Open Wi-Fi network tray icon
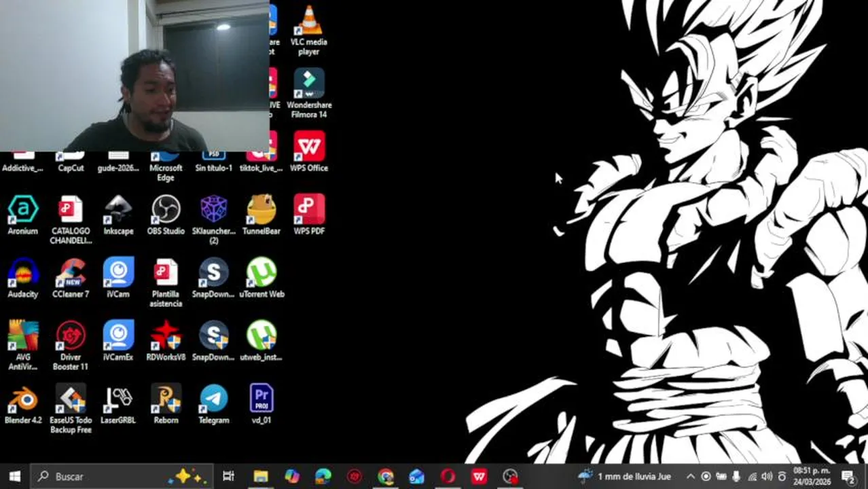The image size is (868, 489). click(752, 476)
